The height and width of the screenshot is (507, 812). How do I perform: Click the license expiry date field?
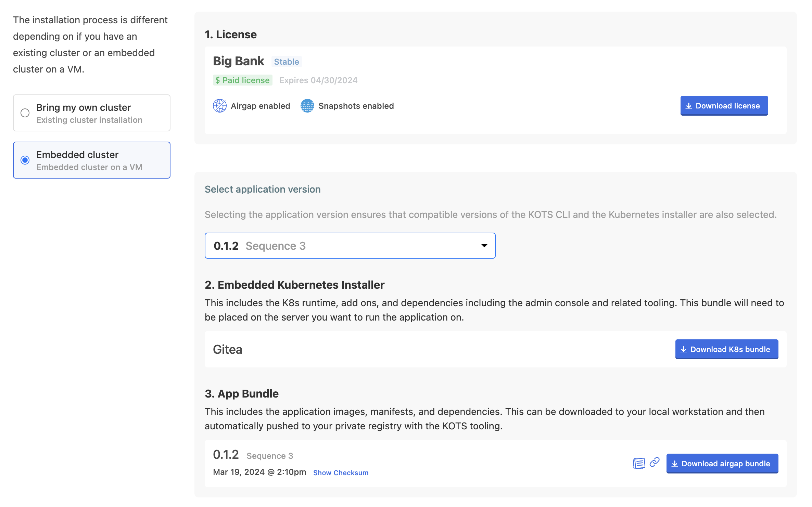click(318, 79)
